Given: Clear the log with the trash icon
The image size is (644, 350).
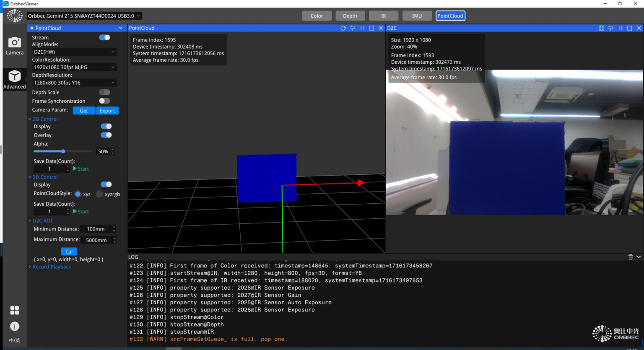Looking at the screenshot, I should (631, 257).
